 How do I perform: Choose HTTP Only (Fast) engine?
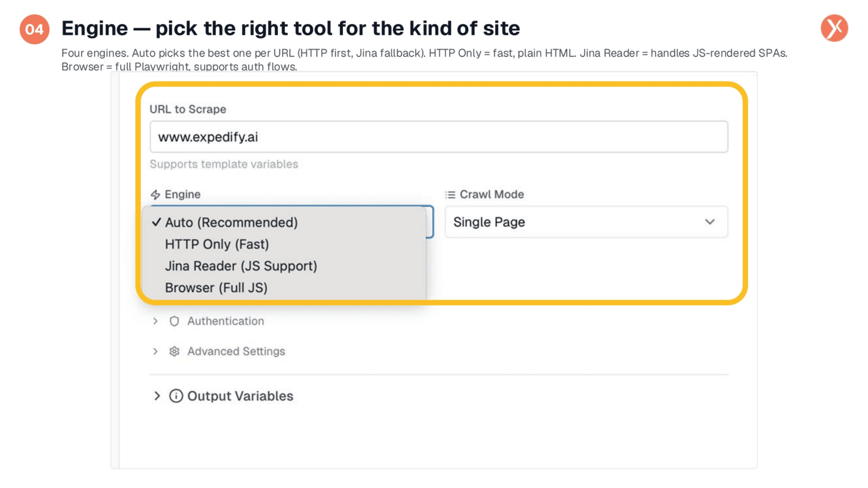(283, 244)
